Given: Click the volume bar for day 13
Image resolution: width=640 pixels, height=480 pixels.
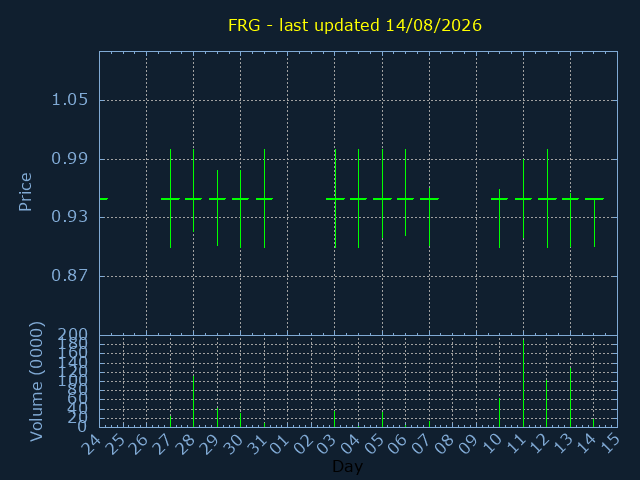Looking at the screenshot, I should [570, 397].
